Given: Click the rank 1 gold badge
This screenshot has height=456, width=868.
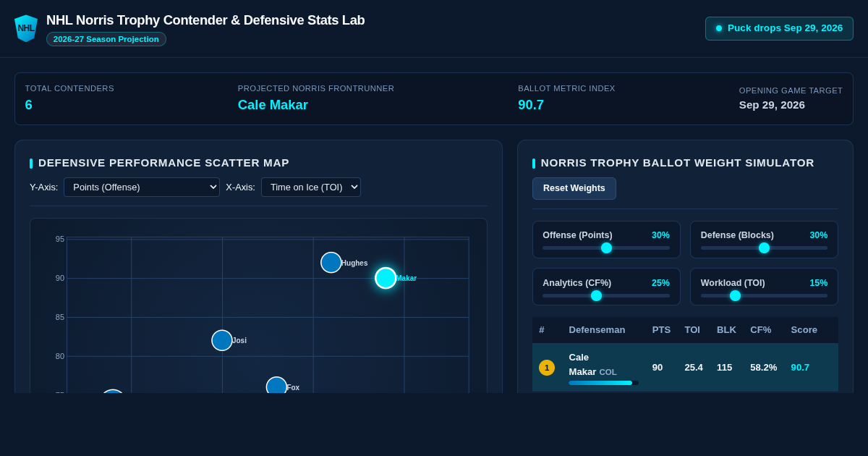Looking at the screenshot, I should [x=547, y=368].
